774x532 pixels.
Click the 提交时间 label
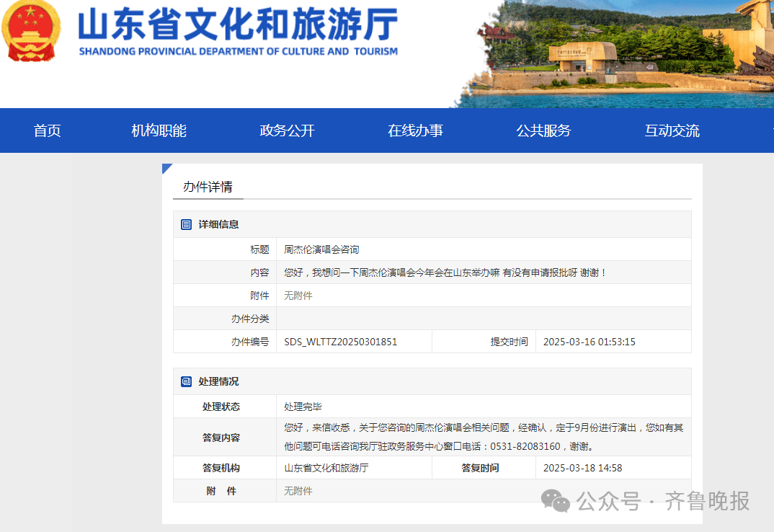tap(509, 342)
